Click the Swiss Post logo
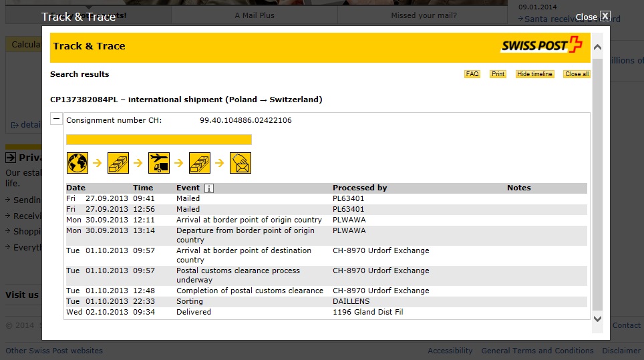Image resolution: width=644 pixels, height=360 pixels. [542, 45]
